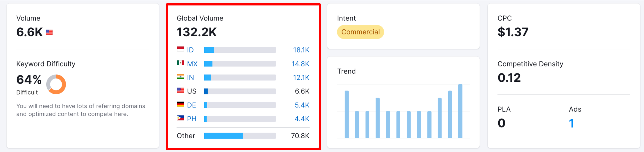
Task: Click the Mexico flag icon
Action: click(x=180, y=63)
